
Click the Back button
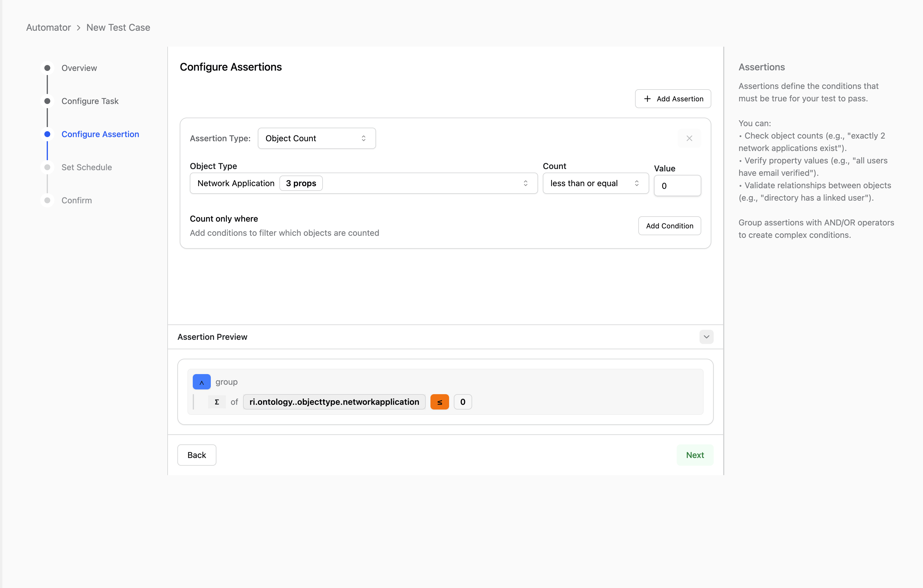tap(196, 455)
